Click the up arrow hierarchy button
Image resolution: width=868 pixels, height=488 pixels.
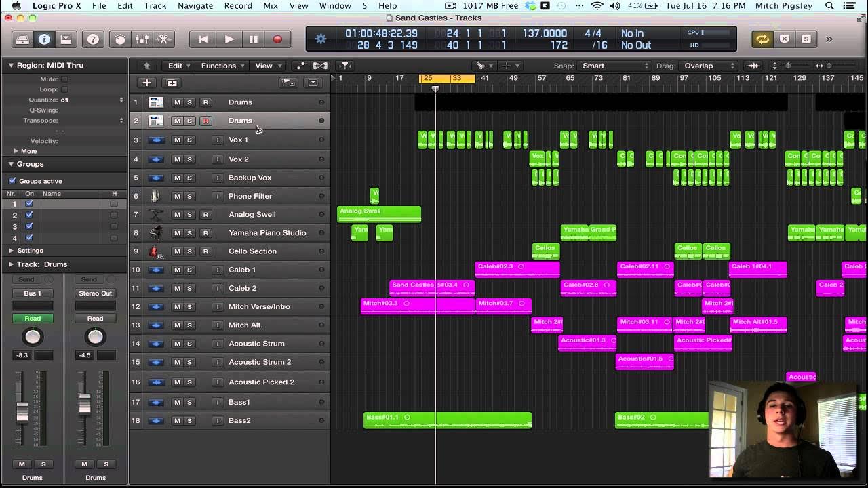[x=146, y=66]
